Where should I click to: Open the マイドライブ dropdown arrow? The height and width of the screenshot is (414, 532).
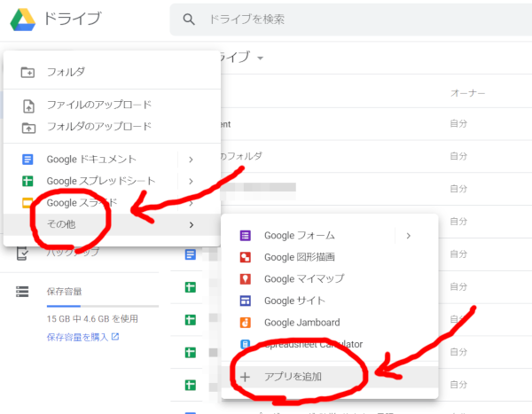click(x=260, y=59)
